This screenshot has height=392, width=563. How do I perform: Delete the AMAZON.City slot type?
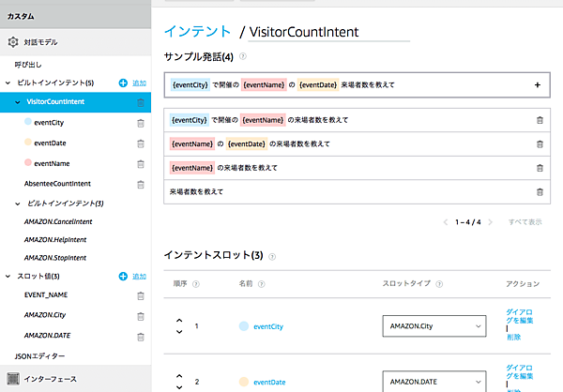pos(140,316)
